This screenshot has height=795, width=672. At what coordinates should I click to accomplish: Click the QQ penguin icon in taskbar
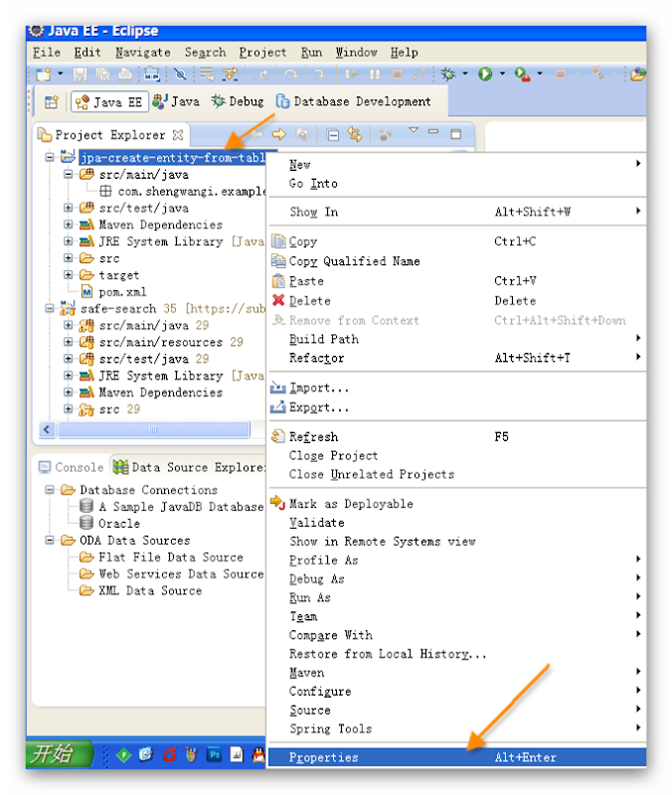(258, 754)
